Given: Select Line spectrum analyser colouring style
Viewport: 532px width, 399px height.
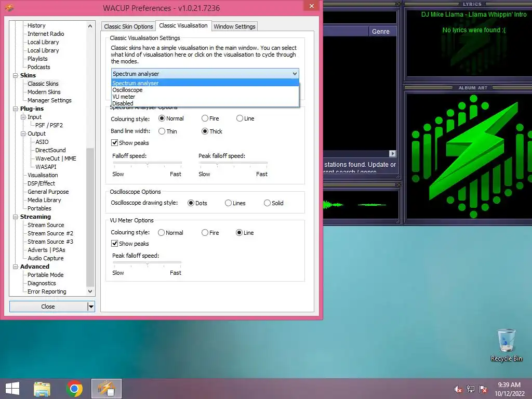Looking at the screenshot, I should (245, 118).
